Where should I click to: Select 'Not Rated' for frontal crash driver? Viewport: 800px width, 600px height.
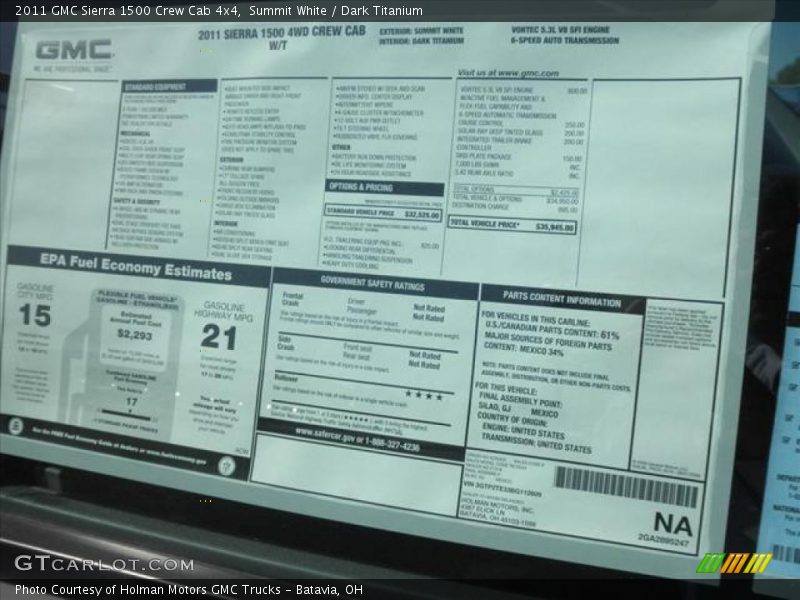[x=429, y=308]
